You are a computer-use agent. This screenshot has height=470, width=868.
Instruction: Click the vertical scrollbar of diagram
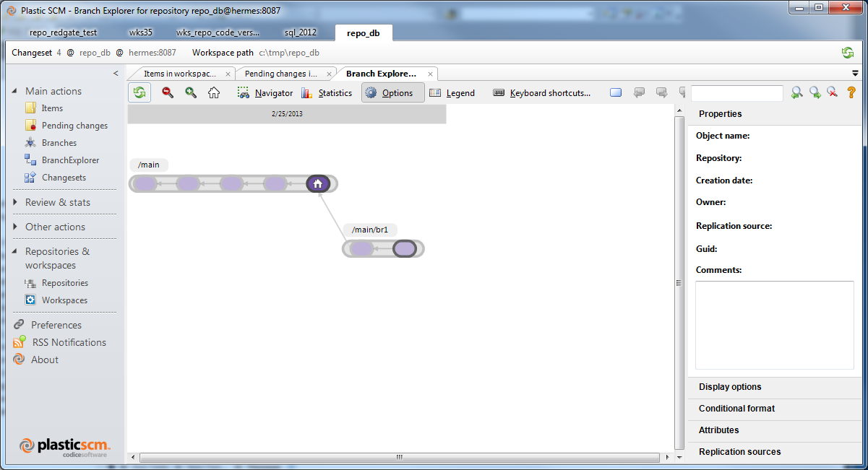(x=679, y=282)
